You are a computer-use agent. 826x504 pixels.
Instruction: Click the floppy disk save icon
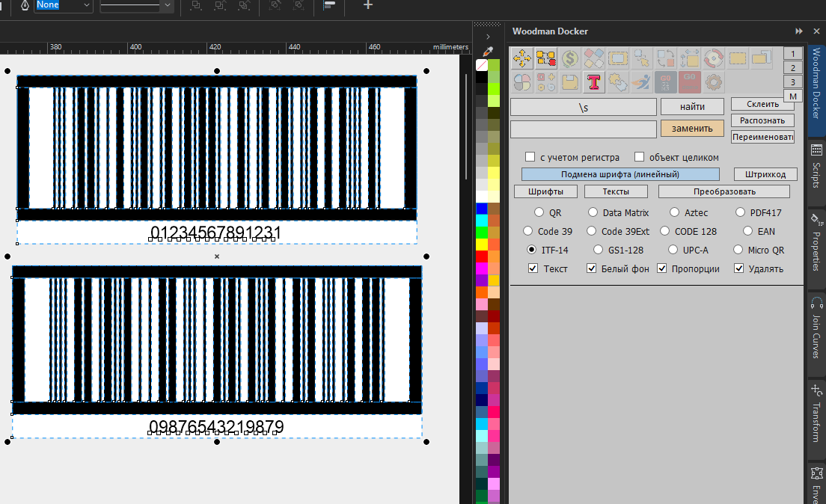coord(570,82)
